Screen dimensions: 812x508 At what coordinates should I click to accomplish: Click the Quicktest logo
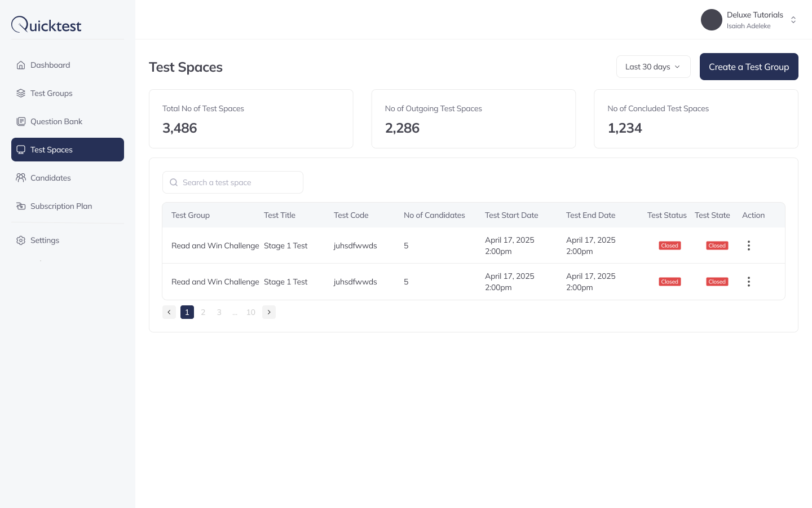point(46,24)
